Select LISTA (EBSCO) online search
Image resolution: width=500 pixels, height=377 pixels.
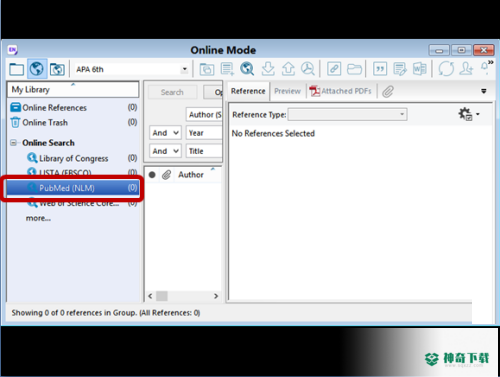pyautogui.click(x=82, y=172)
